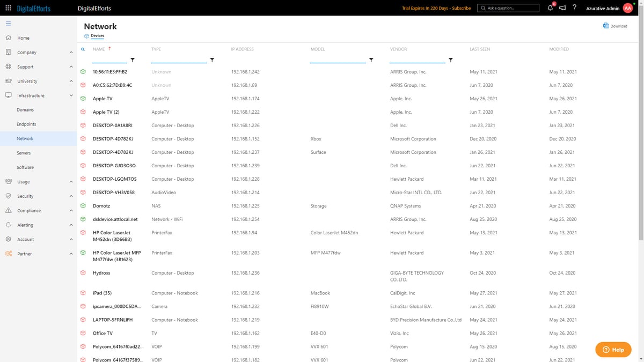Open the AA user avatar
Viewport: 644px width, 362px height.
point(628,8)
